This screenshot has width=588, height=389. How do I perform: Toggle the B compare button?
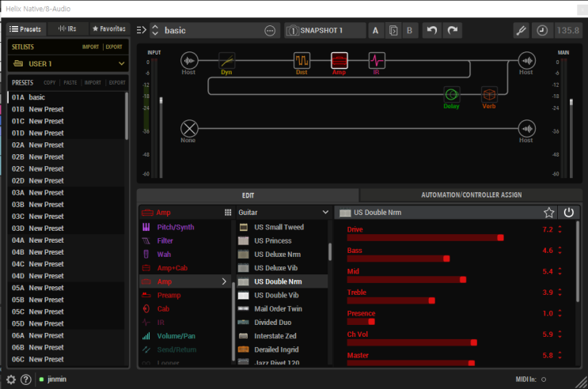[x=409, y=30]
